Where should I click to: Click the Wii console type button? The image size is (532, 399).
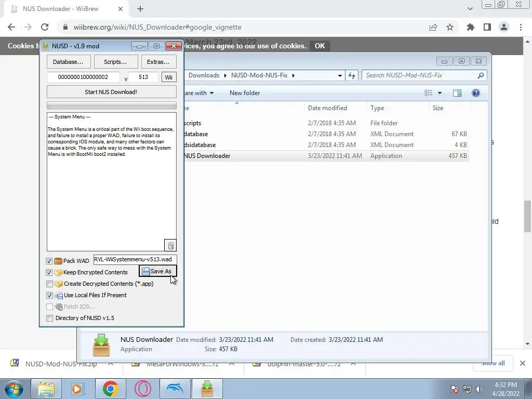tap(169, 77)
